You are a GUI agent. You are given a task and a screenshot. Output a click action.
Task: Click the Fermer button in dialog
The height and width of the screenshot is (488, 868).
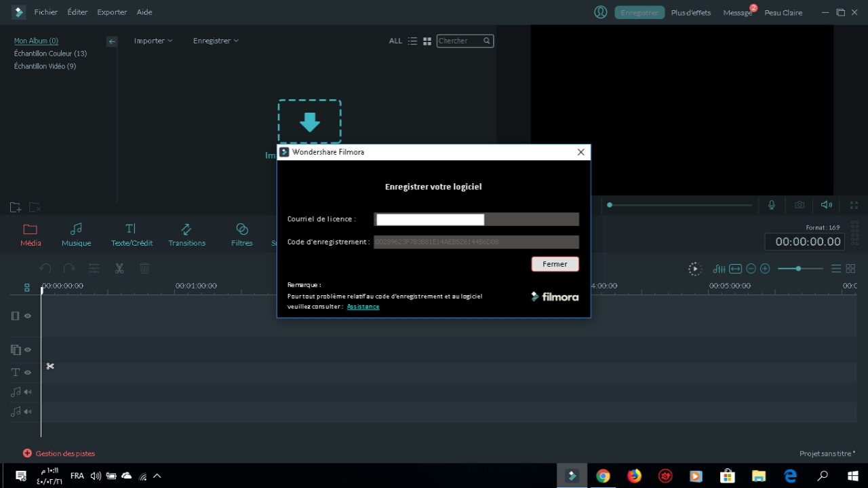click(555, 264)
